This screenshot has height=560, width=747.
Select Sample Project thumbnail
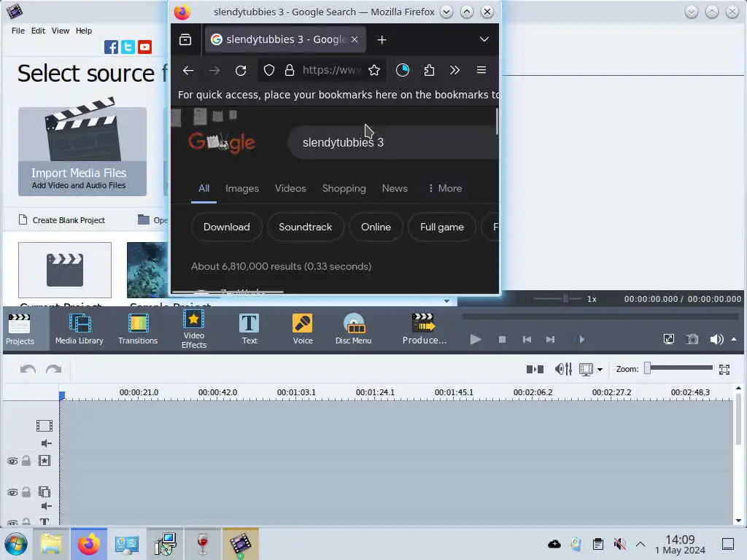tap(147, 270)
